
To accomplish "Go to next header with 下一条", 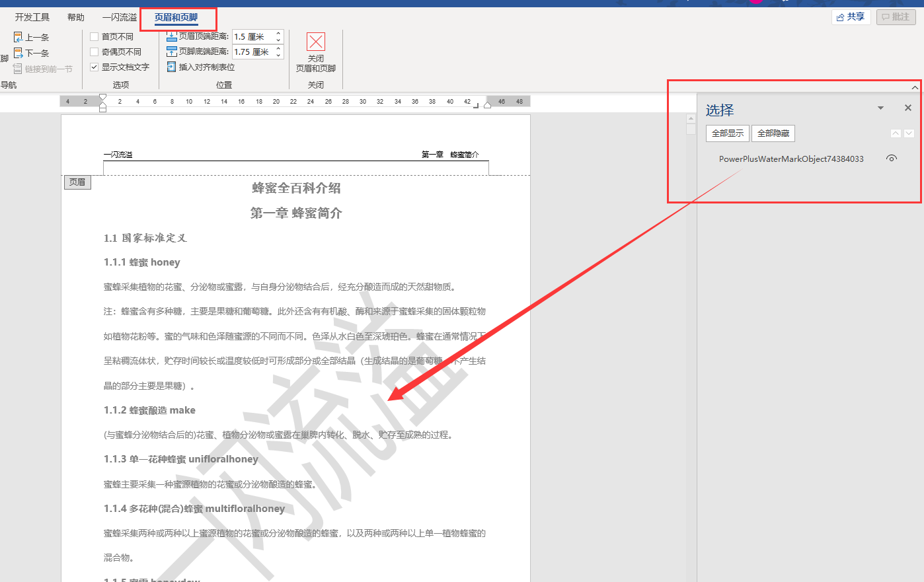I will tap(31, 53).
